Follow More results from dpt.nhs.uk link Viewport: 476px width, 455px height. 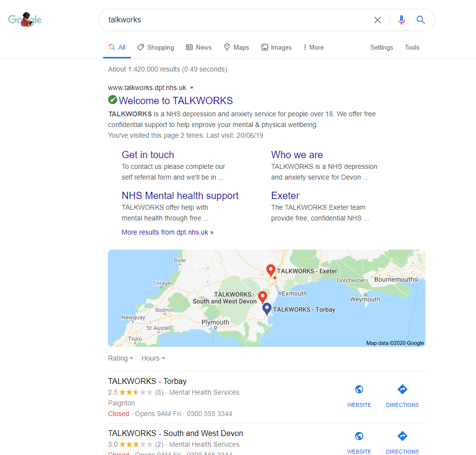(x=167, y=232)
